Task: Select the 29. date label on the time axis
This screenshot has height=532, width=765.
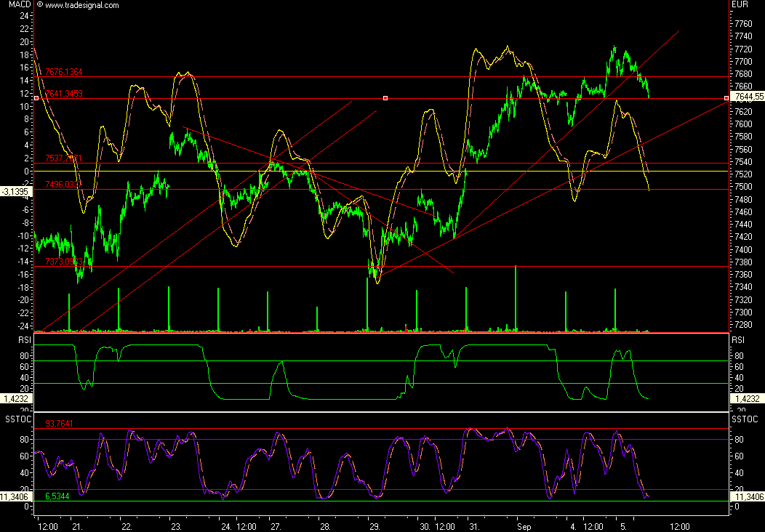Action: point(374,525)
